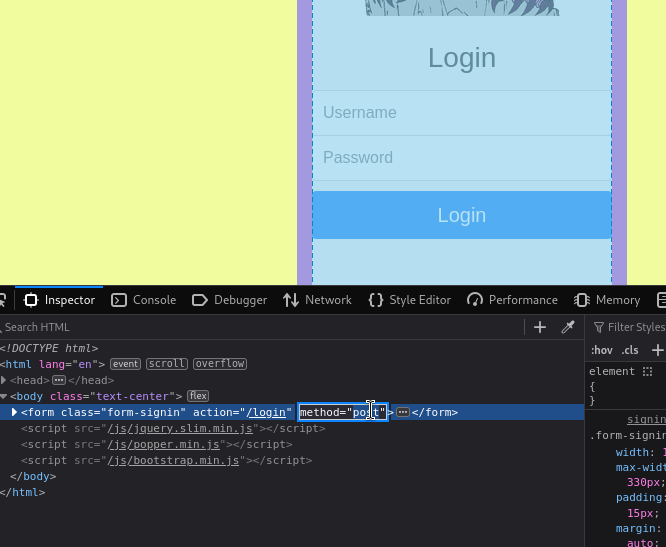Open the Debugger tab

pos(229,300)
